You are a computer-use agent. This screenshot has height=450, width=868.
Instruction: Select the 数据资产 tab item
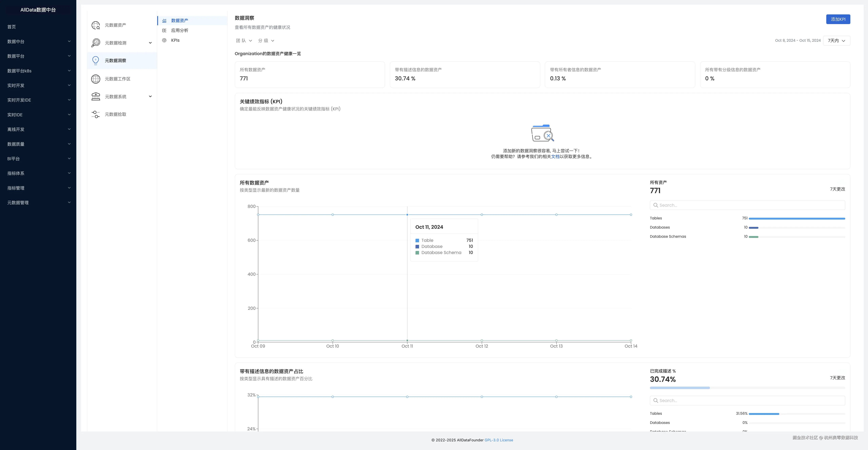[180, 21]
